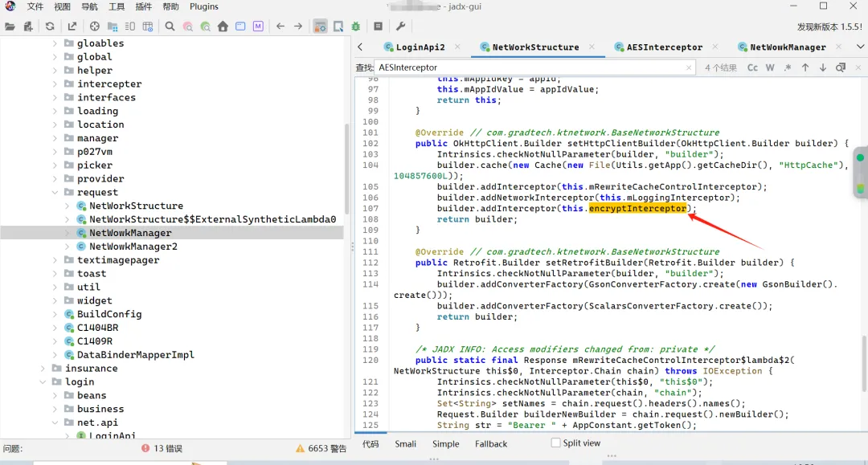Open the 视图 menu
Image resolution: width=868 pixels, height=465 pixels.
pos(62,6)
